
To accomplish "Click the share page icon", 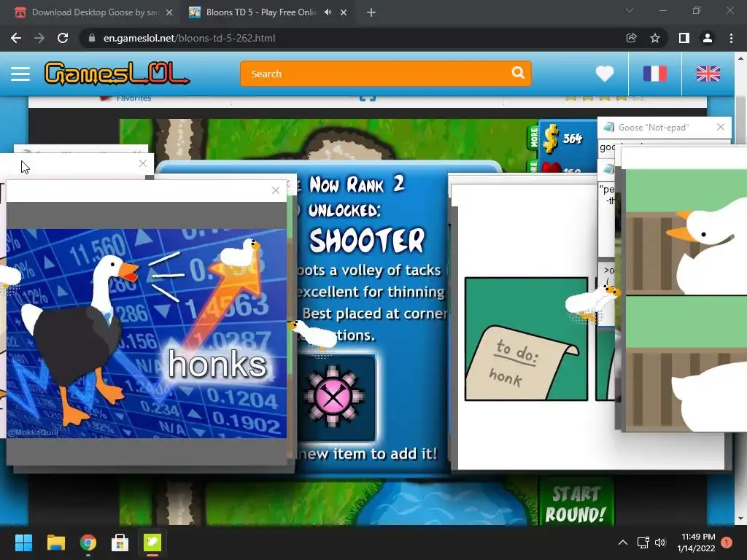I will point(631,38).
